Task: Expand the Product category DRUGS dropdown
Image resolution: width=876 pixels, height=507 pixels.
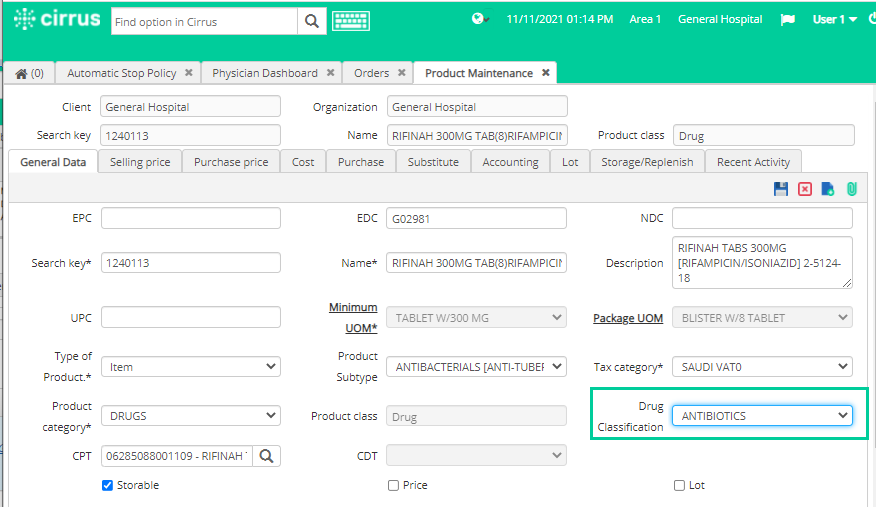Action: pos(191,416)
